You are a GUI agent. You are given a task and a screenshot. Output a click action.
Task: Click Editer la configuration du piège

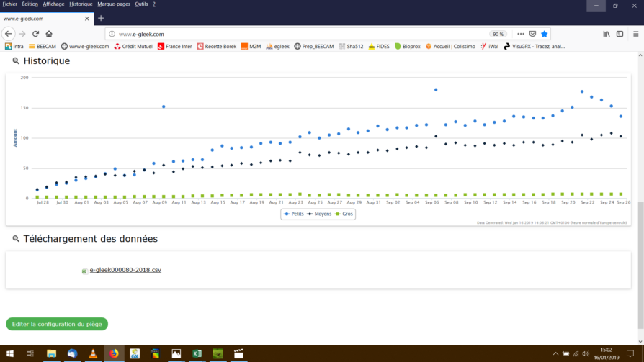click(57, 324)
